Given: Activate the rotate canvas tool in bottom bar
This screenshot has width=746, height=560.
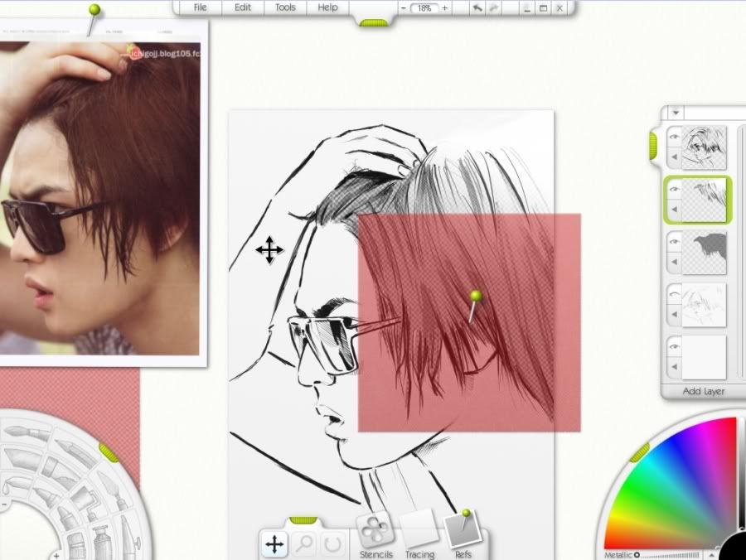Looking at the screenshot, I should (x=332, y=543).
